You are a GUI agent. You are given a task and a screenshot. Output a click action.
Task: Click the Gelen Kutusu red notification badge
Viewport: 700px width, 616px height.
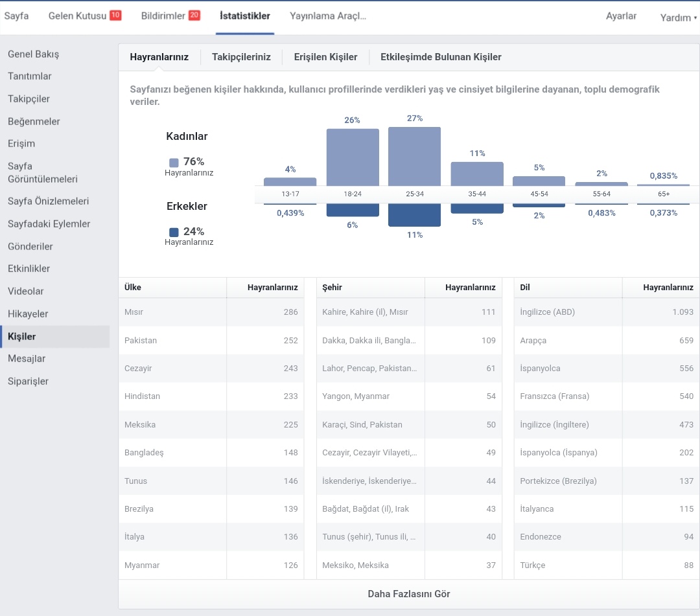pos(115,15)
